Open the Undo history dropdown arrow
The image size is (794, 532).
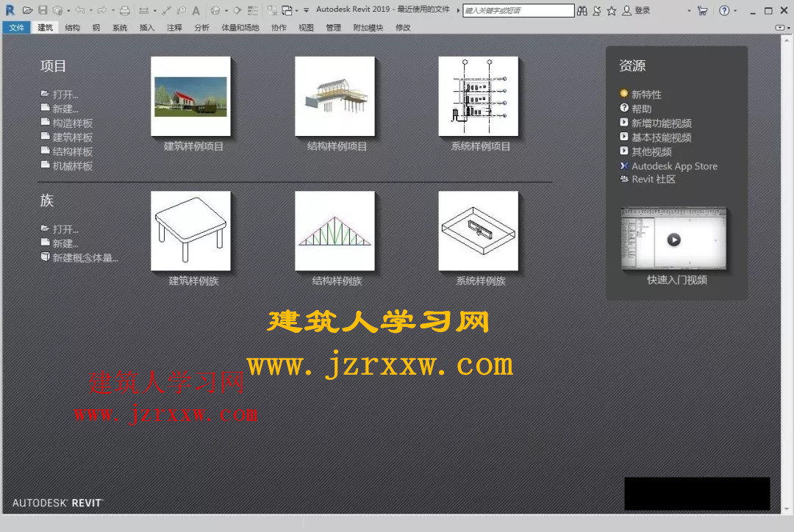(90, 10)
